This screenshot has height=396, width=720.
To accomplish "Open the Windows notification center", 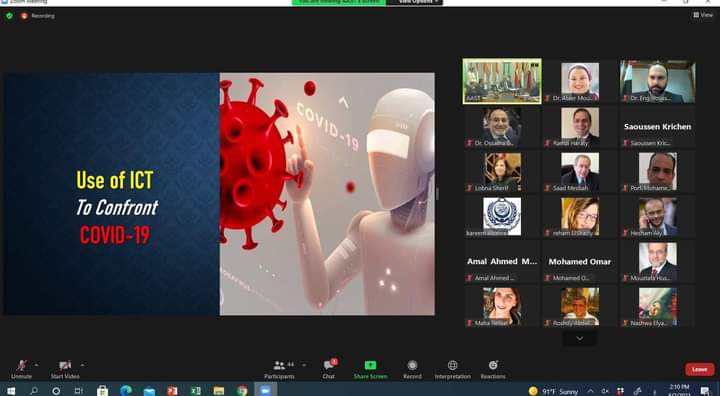I will (x=705, y=391).
